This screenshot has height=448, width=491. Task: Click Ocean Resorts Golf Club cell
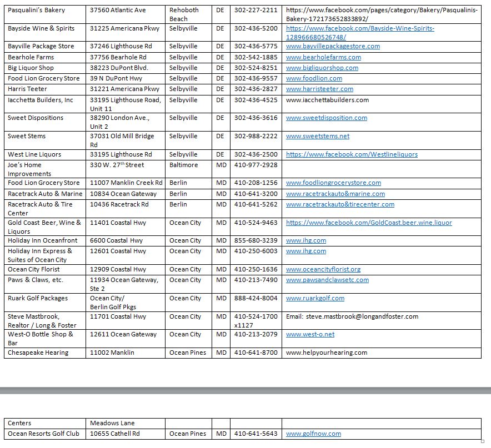45,434
